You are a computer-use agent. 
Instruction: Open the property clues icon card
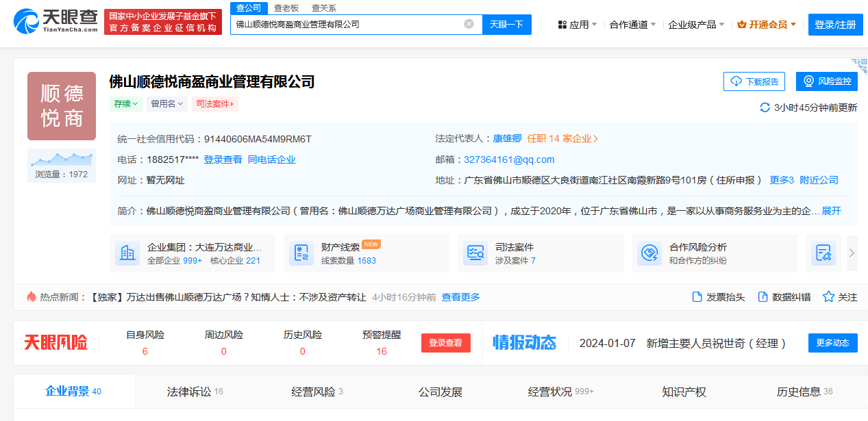click(x=300, y=253)
